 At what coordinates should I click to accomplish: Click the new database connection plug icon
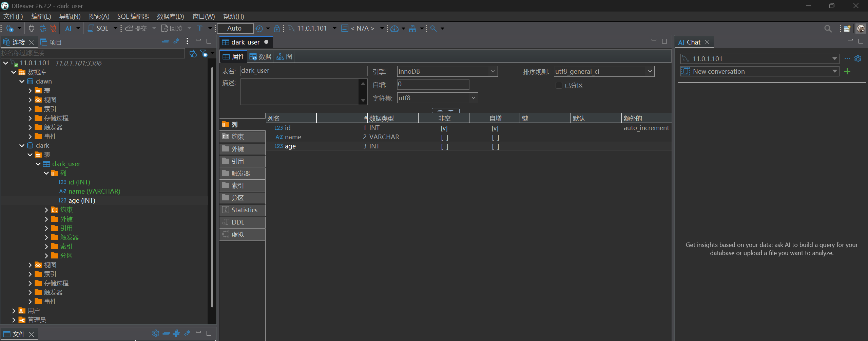10,29
